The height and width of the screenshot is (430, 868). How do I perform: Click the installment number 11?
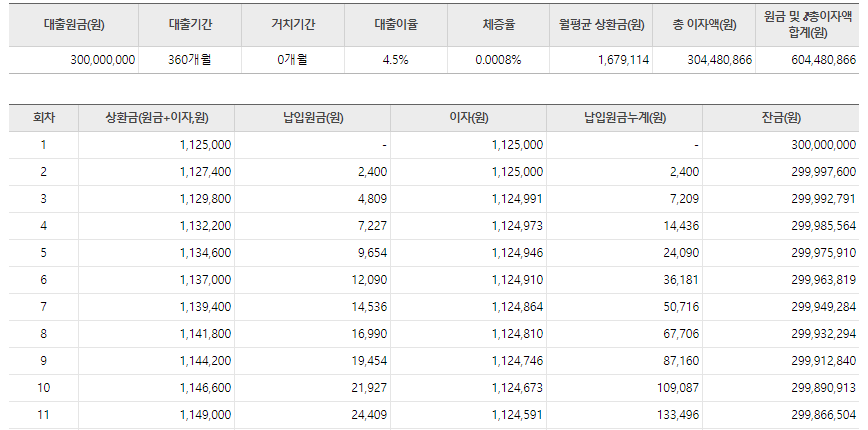(x=44, y=415)
